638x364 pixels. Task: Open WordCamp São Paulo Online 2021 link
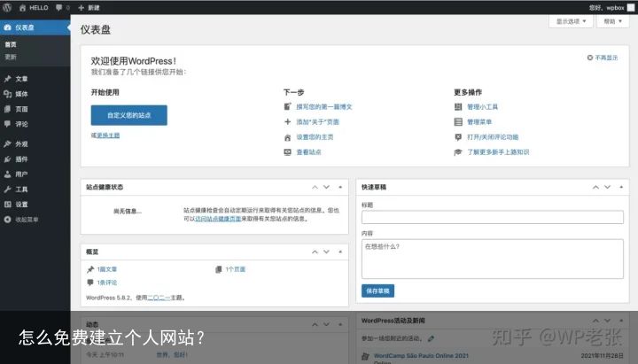point(421,355)
